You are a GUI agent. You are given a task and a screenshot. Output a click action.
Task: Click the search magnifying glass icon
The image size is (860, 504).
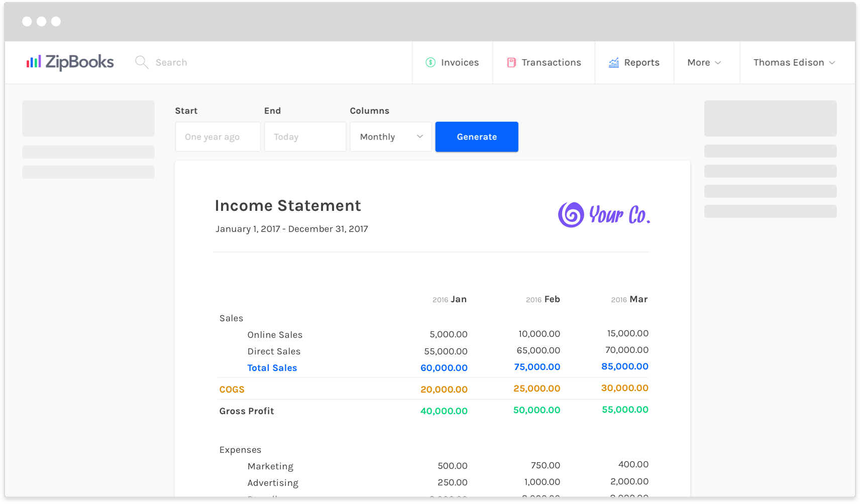[141, 62]
